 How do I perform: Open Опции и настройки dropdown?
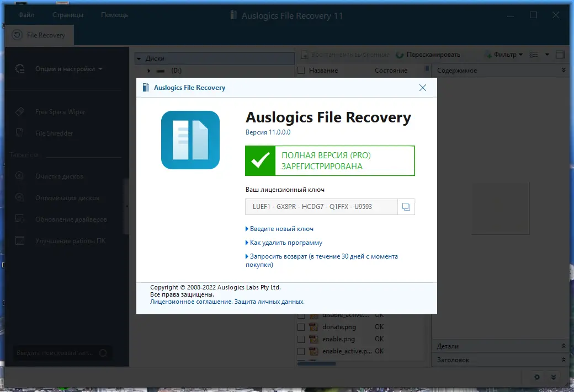(69, 69)
